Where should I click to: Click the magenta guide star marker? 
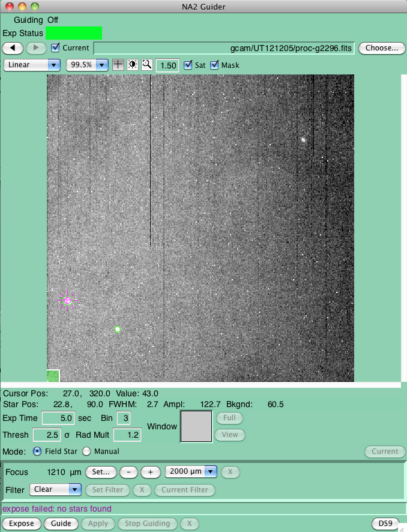tap(67, 300)
